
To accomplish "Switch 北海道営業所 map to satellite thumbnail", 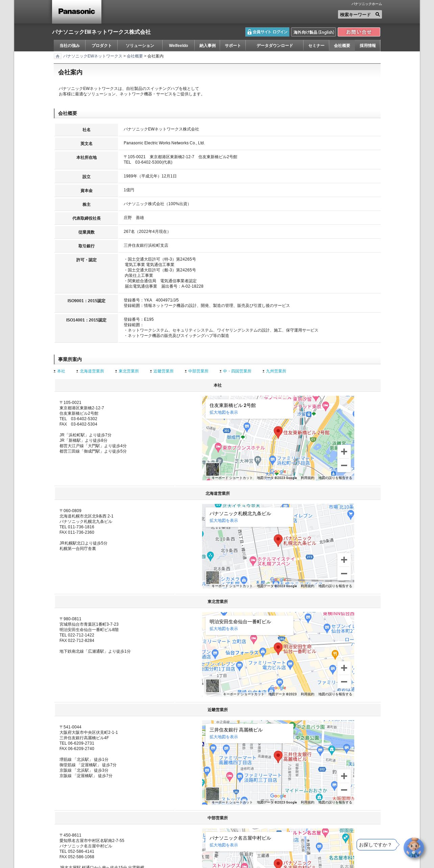I will (x=213, y=577).
